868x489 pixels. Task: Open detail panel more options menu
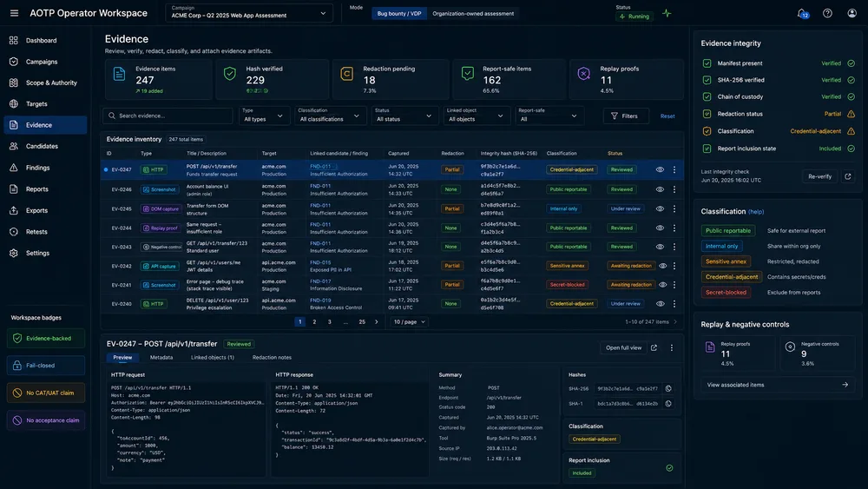[672, 347]
